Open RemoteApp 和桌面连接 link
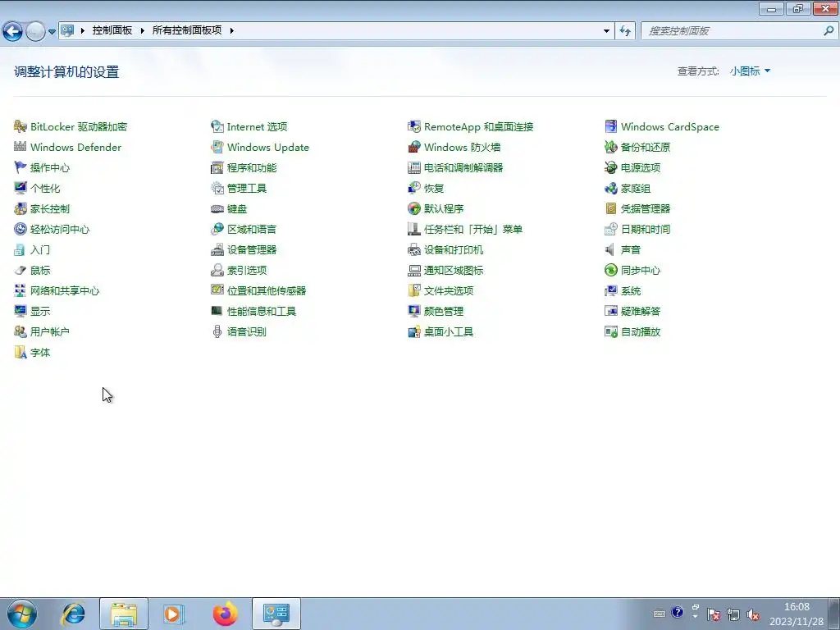The image size is (840, 630). point(479,127)
